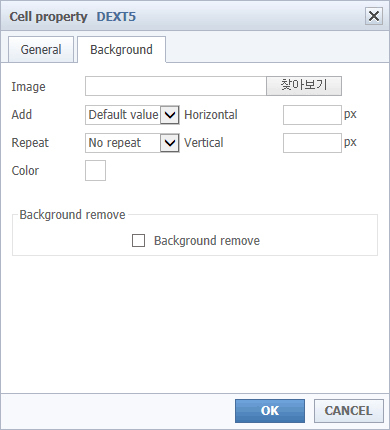Click the DEXT5 title text

pyautogui.click(x=116, y=17)
